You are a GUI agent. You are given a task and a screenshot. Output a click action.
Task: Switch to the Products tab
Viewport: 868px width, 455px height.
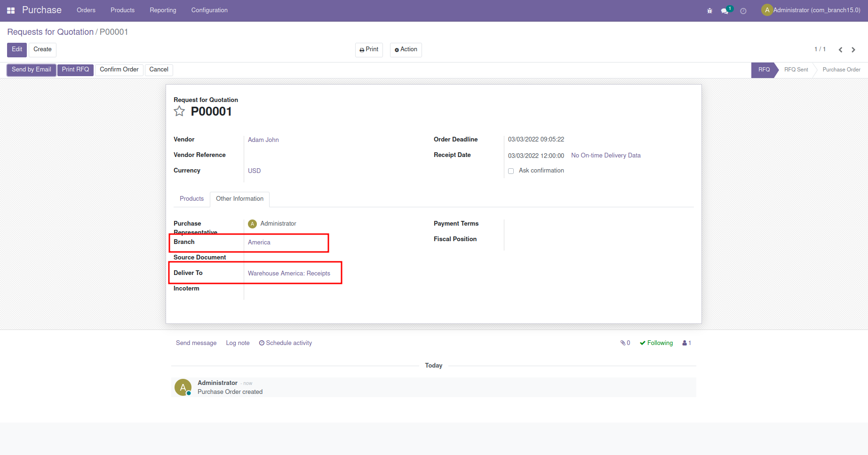click(191, 199)
